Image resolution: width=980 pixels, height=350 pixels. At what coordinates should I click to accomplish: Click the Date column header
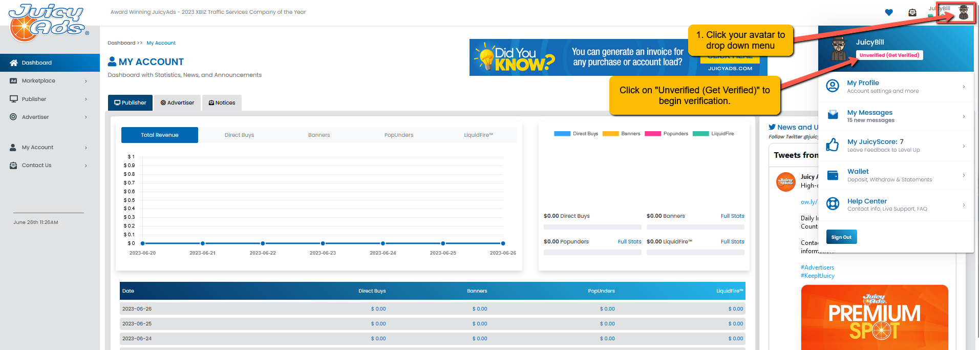click(128, 291)
